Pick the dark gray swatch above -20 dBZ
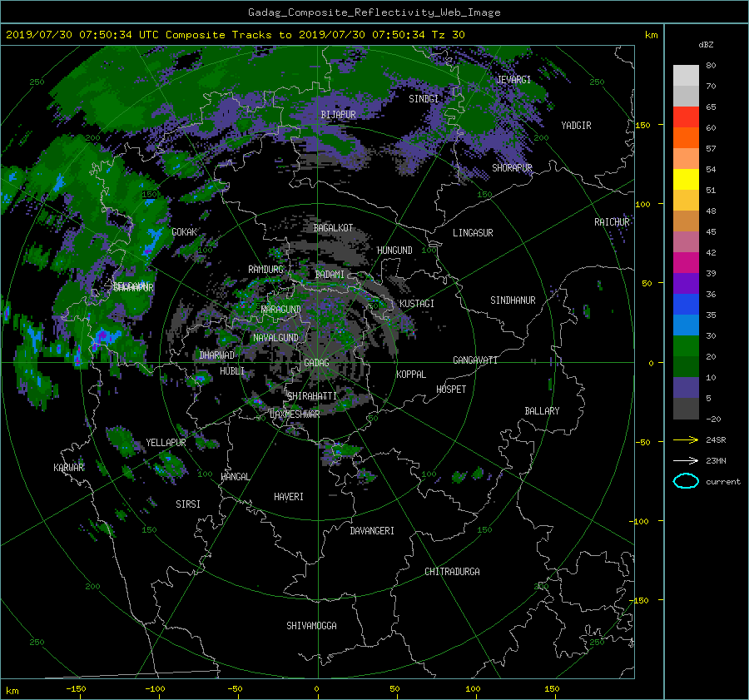This screenshot has height=700, width=749. pyautogui.click(x=686, y=409)
